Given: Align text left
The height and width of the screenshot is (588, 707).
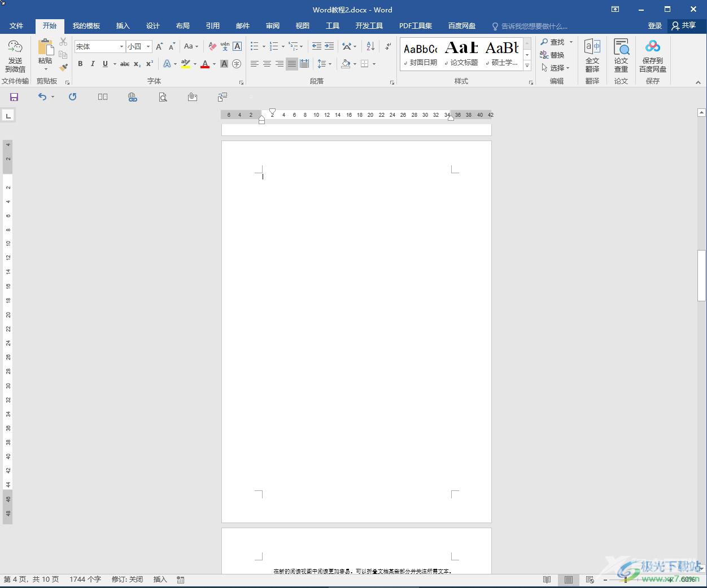Looking at the screenshot, I should [x=255, y=64].
